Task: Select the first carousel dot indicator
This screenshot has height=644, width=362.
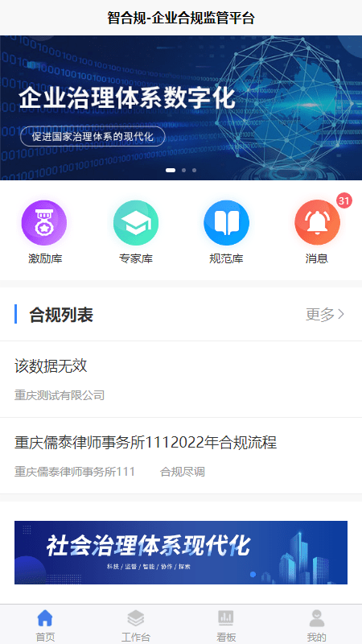Action: coord(171,170)
